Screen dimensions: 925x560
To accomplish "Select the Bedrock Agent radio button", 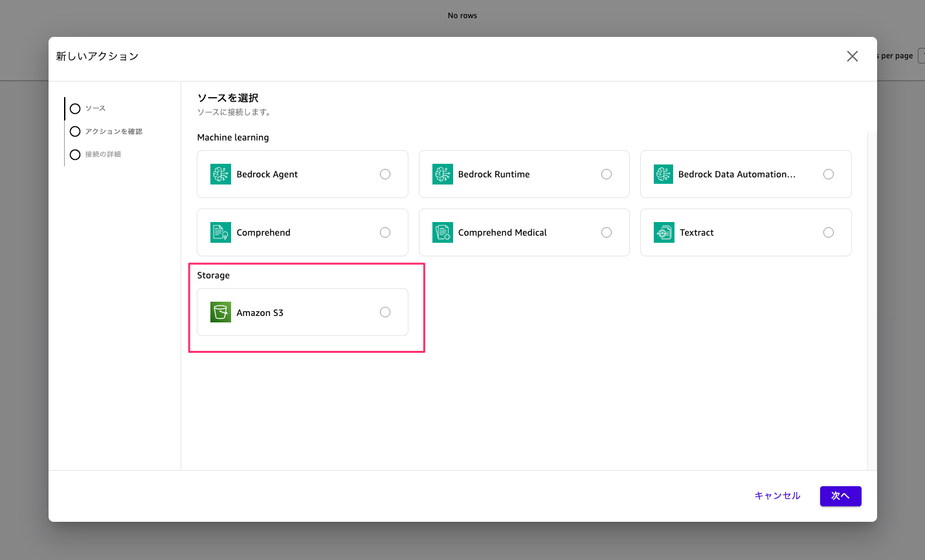I will click(385, 174).
